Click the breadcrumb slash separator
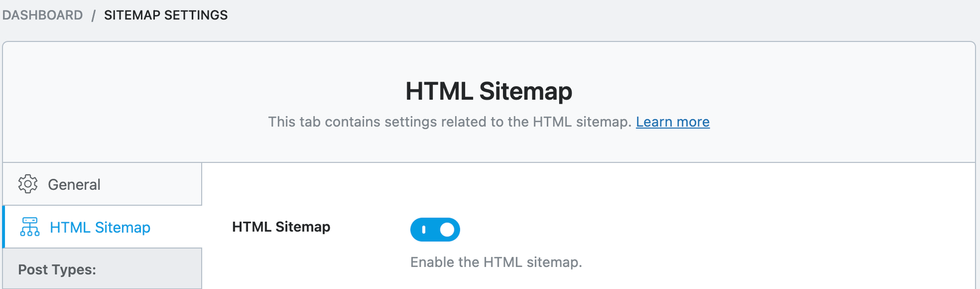The width and height of the screenshot is (980, 289). (94, 15)
